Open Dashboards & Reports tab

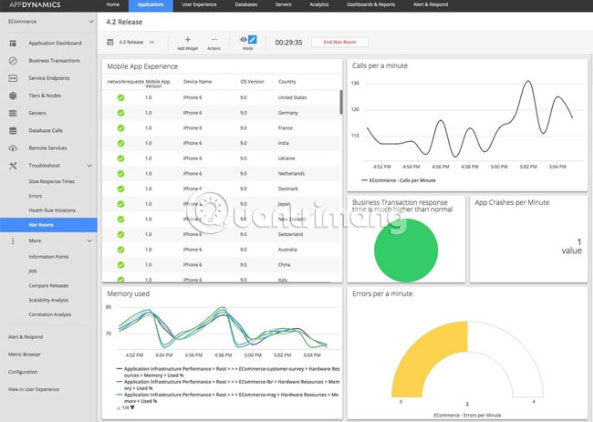[371, 5]
